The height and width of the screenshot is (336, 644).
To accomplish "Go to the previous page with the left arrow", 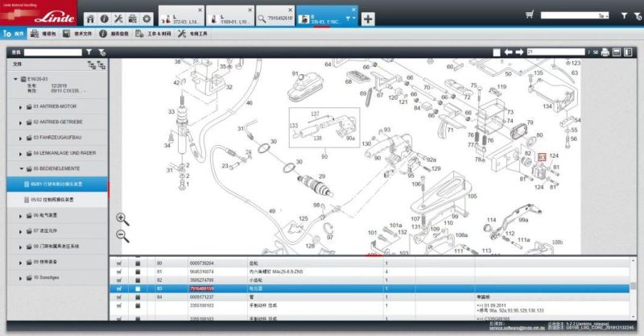I will point(509,52).
